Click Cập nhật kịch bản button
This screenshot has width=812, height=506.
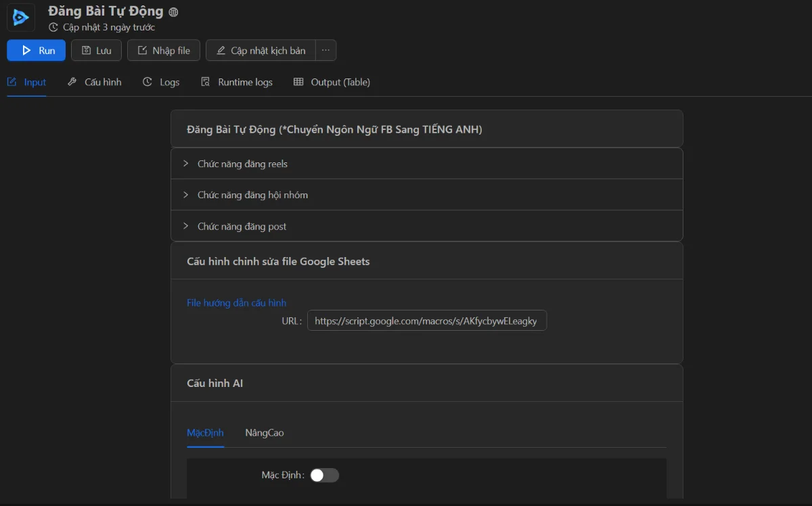point(261,51)
